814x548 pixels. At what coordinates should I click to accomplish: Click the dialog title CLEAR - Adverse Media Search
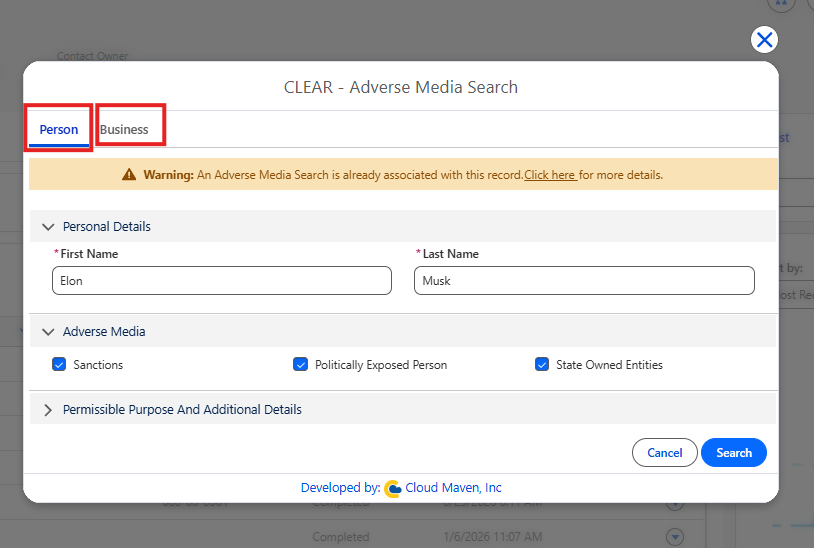401,87
